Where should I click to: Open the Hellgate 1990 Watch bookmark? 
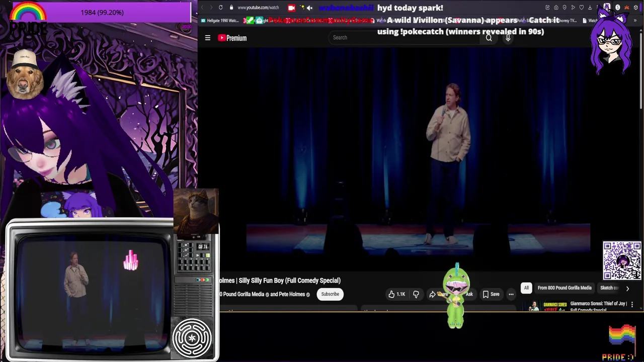pos(220,21)
